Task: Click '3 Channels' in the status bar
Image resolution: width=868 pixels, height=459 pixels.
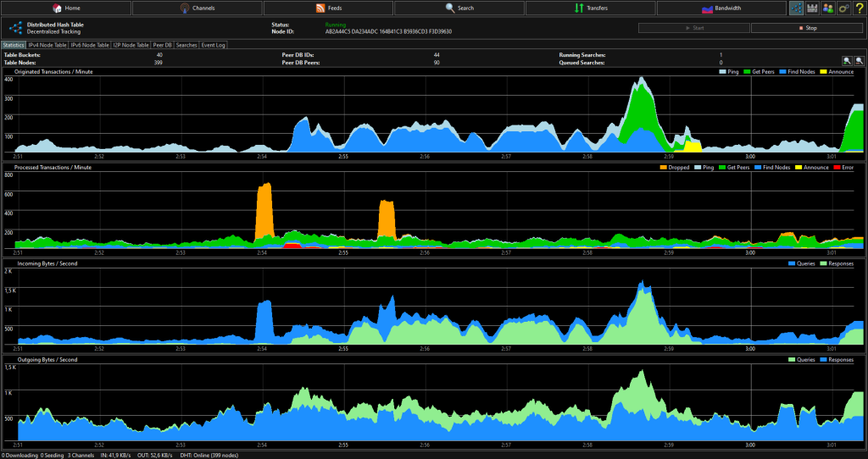Action: click(81, 455)
